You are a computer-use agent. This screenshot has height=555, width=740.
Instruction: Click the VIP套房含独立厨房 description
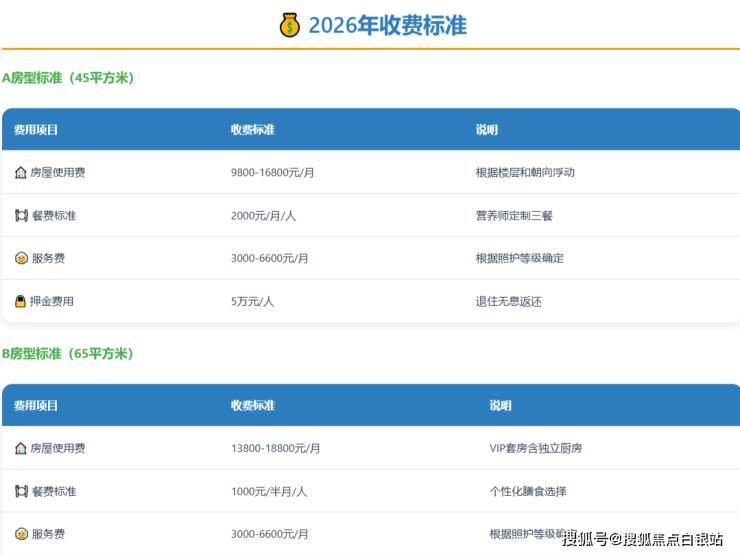pyautogui.click(x=536, y=448)
